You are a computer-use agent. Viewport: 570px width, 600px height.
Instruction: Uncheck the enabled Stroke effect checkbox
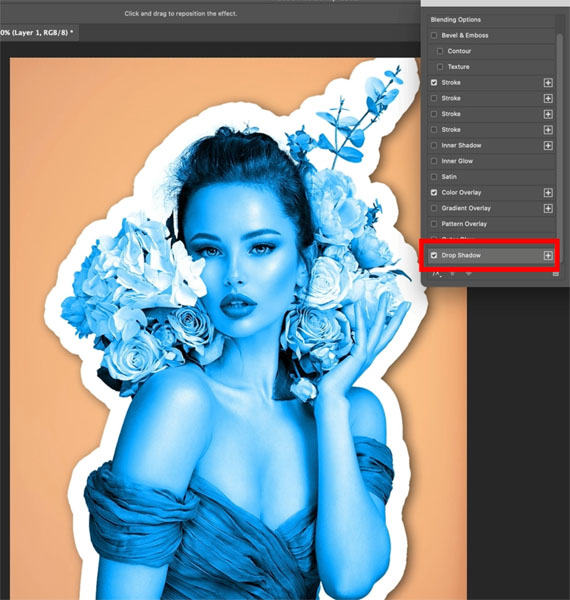tap(434, 82)
